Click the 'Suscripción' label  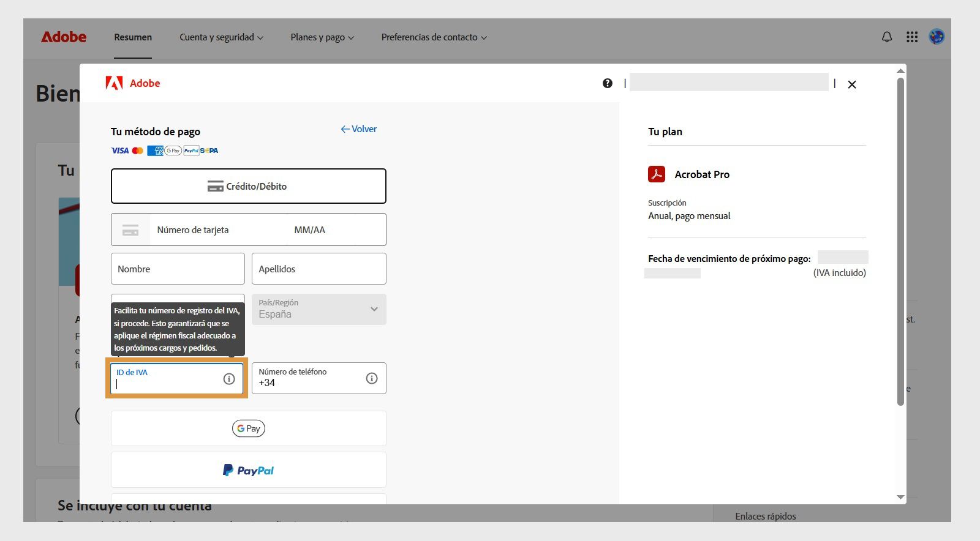coord(667,203)
